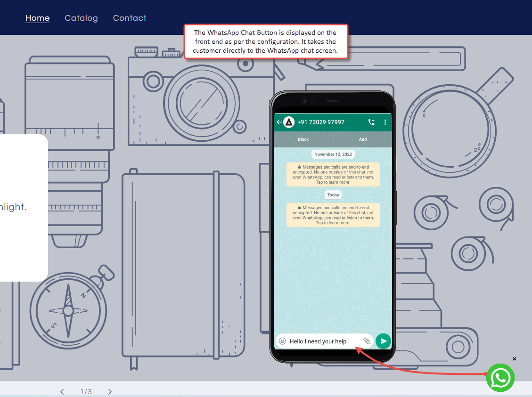Open the Home navigation link
This screenshot has height=397, width=532.
tap(37, 18)
